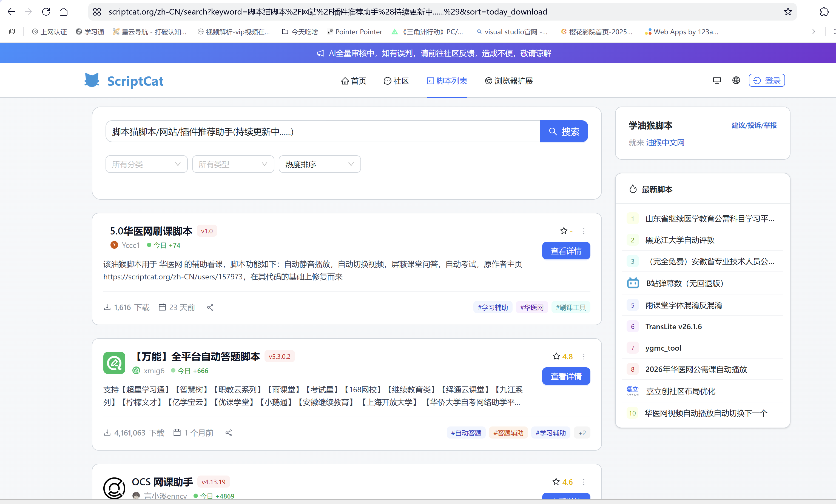
Task: Bookmark this page with the star icon
Action: pos(788,12)
